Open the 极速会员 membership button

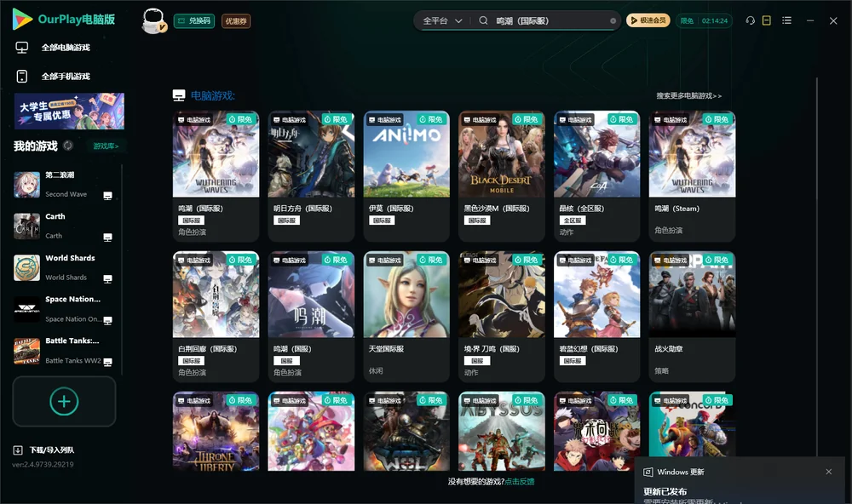click(648, 20)
